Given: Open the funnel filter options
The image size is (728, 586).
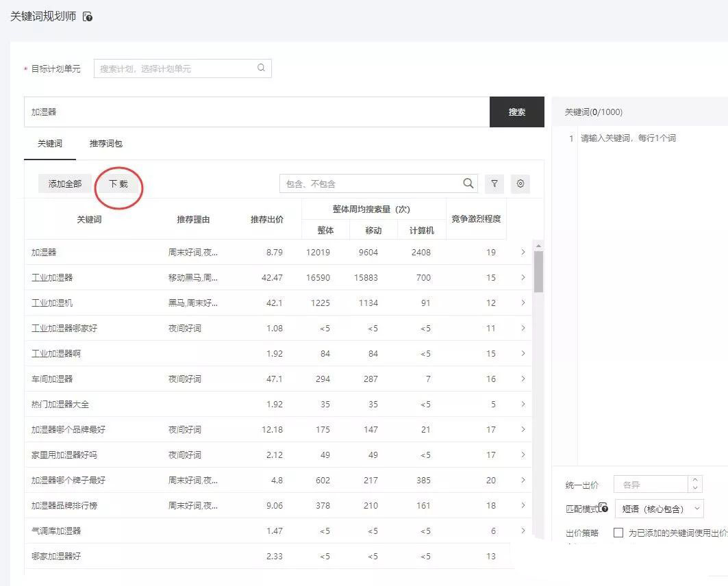Looking at the screenshot, I should pos(494,183).
